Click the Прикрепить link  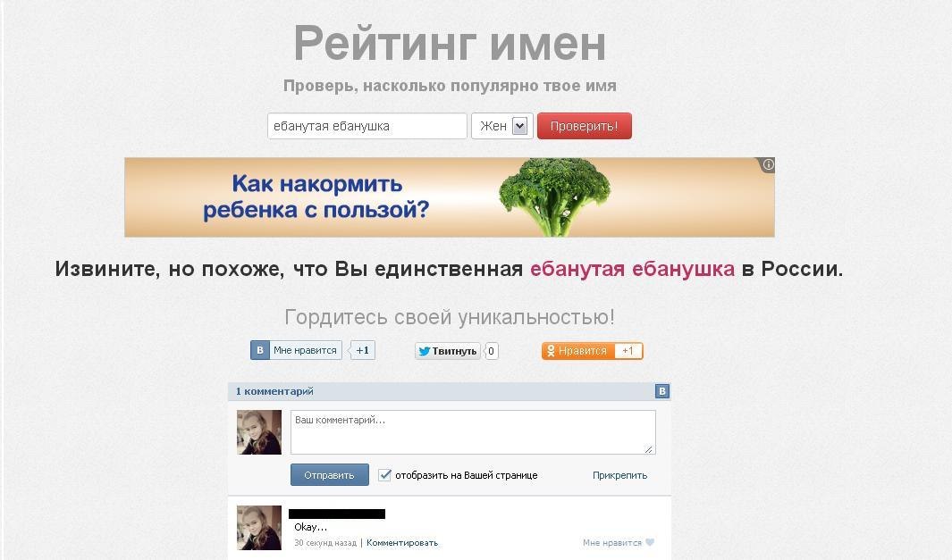click(619, 475)
